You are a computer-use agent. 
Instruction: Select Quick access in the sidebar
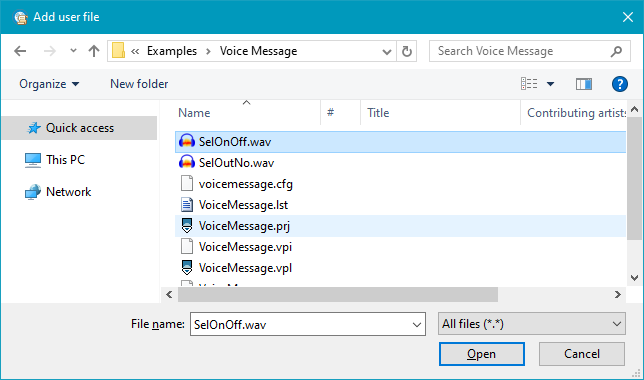click(80, 128)
